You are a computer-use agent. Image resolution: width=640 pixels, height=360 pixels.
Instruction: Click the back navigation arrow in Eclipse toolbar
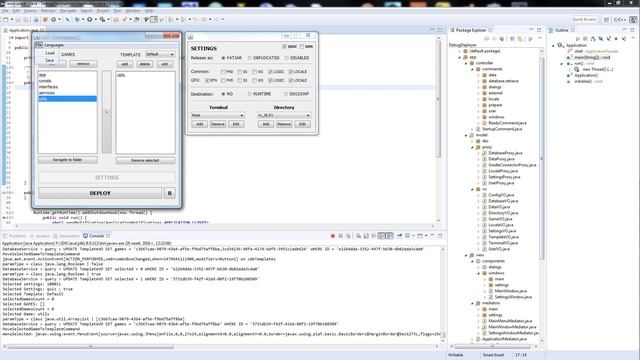tap(204, 19)
